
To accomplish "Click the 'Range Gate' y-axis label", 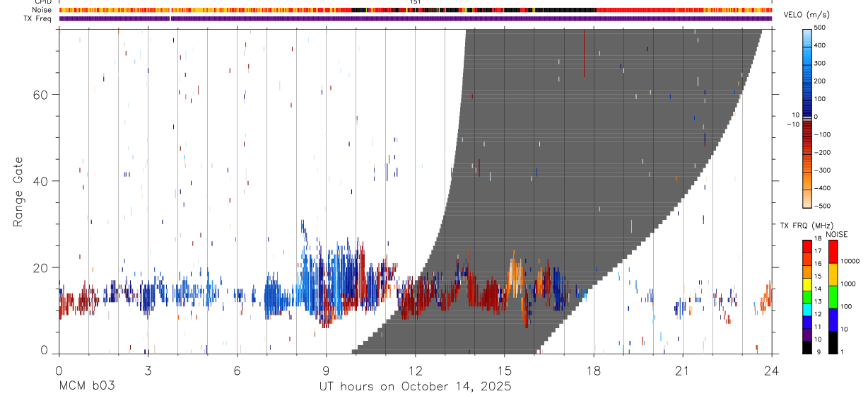I will [18, 192].
